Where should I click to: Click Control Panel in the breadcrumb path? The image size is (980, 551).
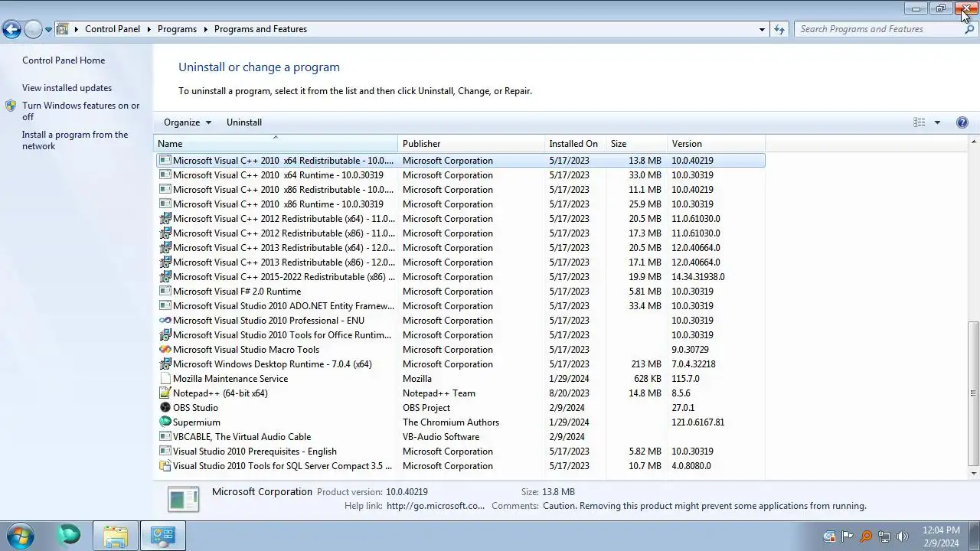tap(113, 29)
